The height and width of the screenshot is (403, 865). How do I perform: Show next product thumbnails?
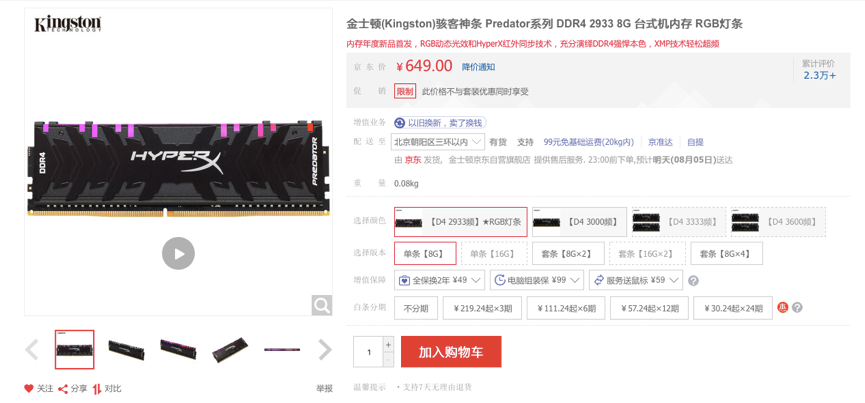(x=325, y=350)
